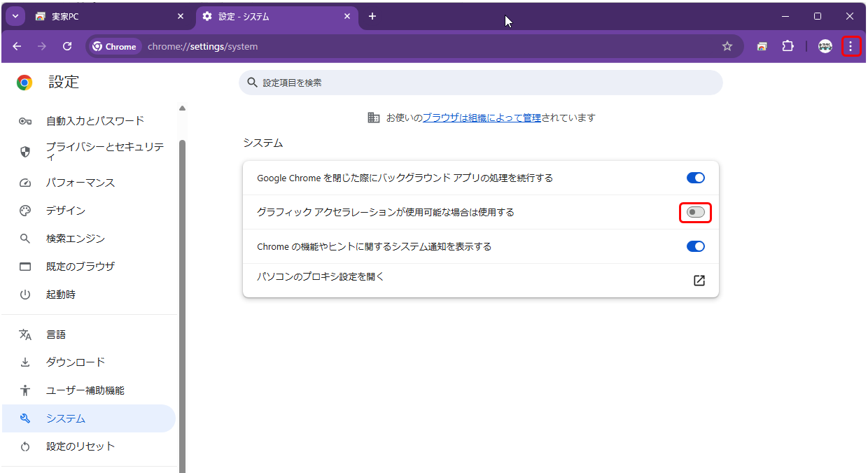The width and height of the screenshot is (868, 473).
Task: Turn off Chrome system notifications toggle
Action: (695, 246)
